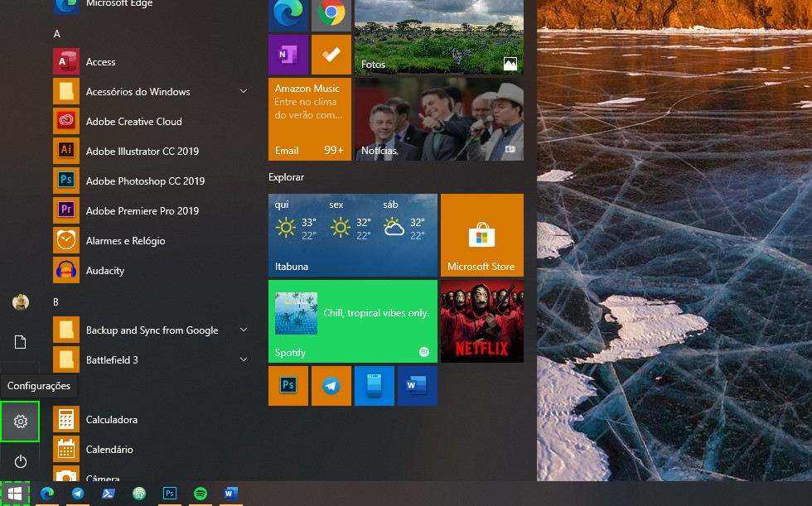
Task: Open Microsoft Edge tile
Action: point(288,16)
